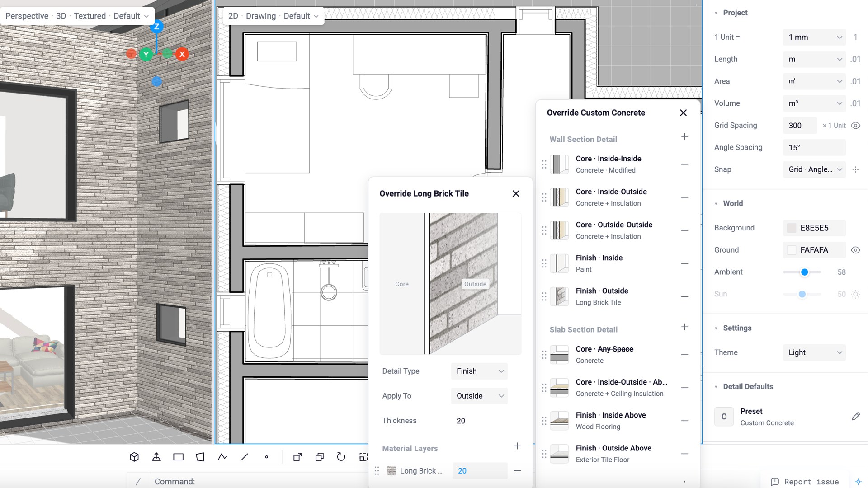Image resolution: width=868 pixels, height=488 pixels.
Task: Remove the Core Inside-Inside wall detail
Action: click(x=684, y=164)
